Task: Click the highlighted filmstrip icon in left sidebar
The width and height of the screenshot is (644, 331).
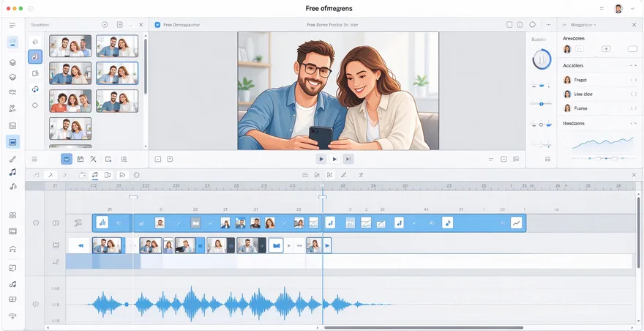Action: (x=12, y=142)
